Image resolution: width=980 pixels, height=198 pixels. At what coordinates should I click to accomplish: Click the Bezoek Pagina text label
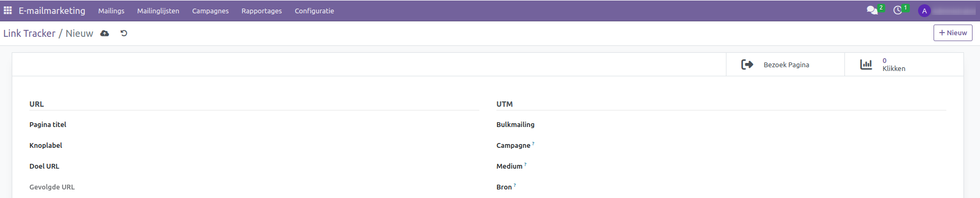786,65
